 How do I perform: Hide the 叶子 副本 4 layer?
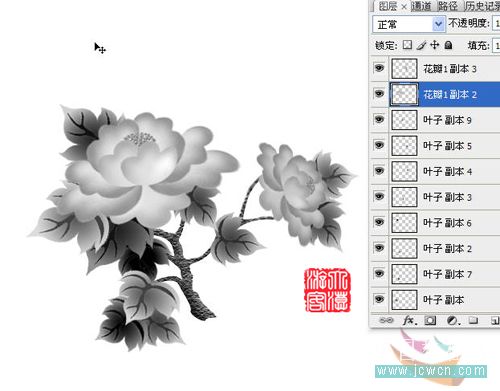click(379, 171)
